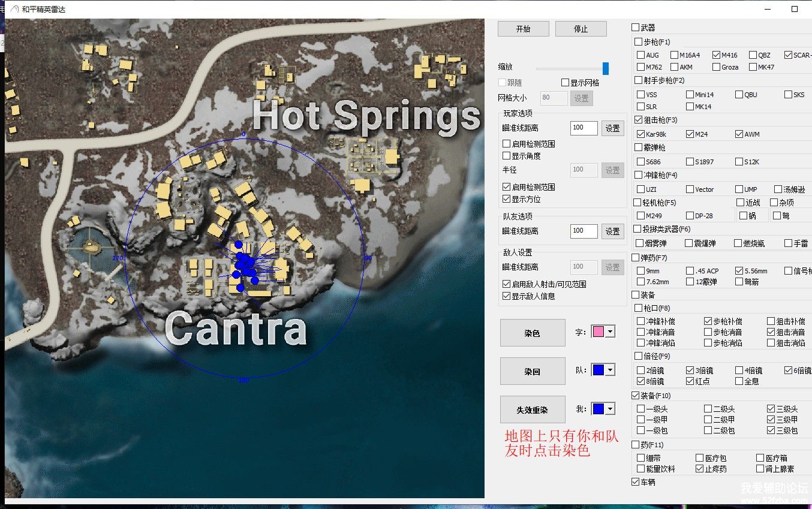812x509 pixels.
Task: Uncheck the 狙击消音 checkbox
Action: 771,332
